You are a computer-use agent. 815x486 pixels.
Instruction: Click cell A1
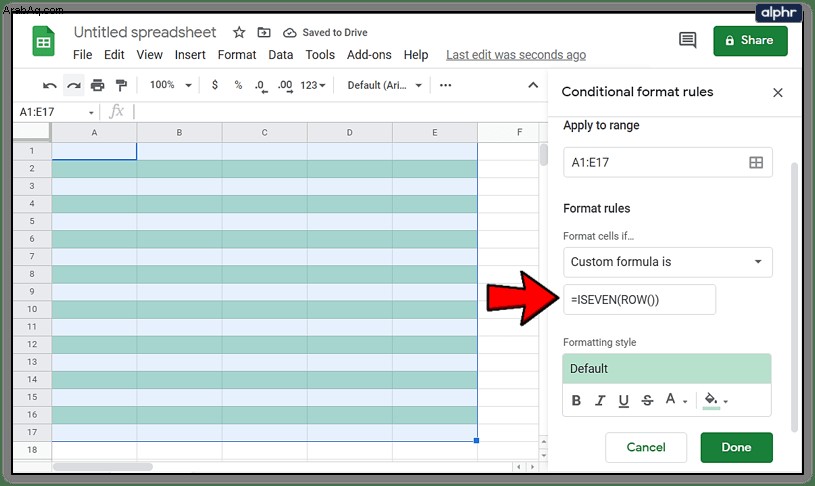(x=94, y=151)
